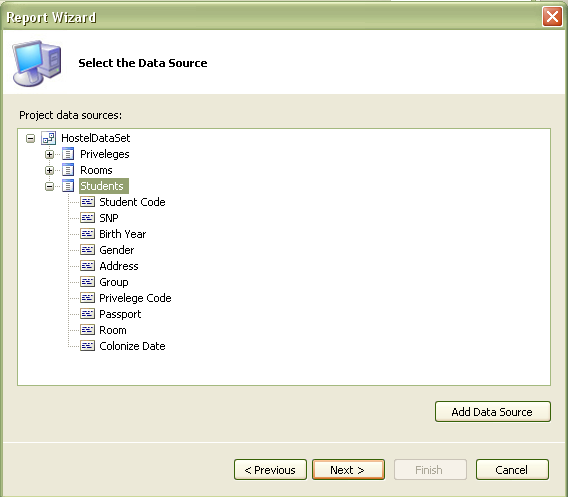568x497 pixels.
Task: Click the Rooms table icon
Action: point(68,170)
